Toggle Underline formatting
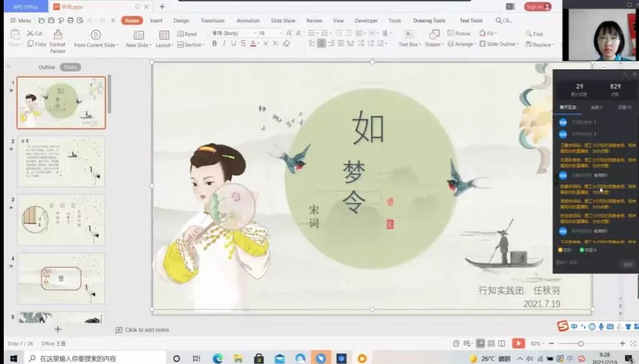The image size is (639, 364). (x=234, y=44)
